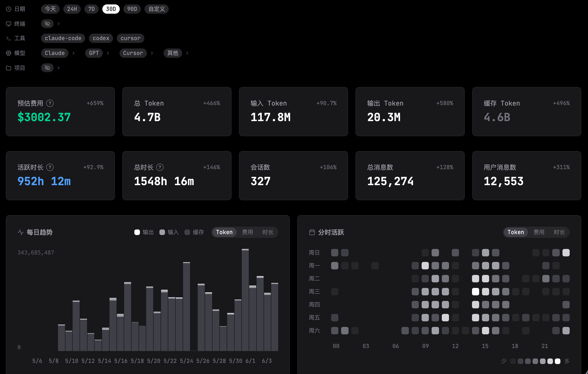The height and width of the screenshot is (374, 588).
Task: Click the monitor icon beside 终端
Action: [x=9, y=24]
